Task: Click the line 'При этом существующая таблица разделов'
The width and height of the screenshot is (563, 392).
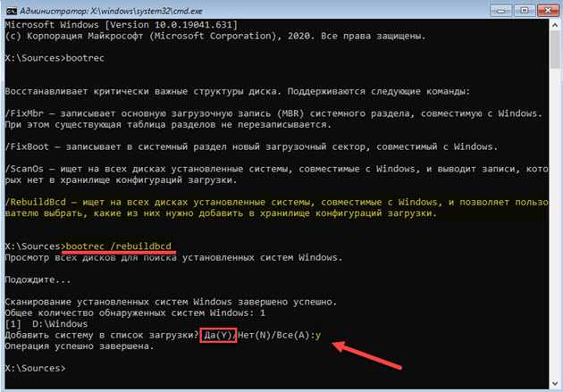Action: (x=168, y=125)
